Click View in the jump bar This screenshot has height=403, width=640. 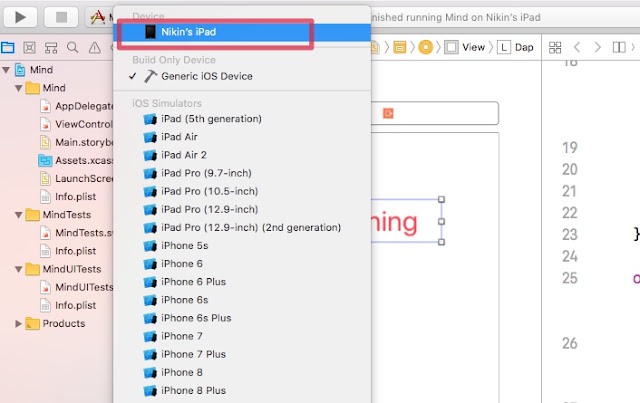point(473,47)
